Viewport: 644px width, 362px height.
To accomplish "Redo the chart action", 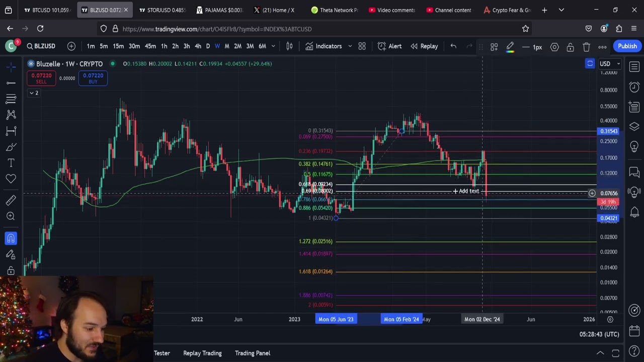I will 469,46.
